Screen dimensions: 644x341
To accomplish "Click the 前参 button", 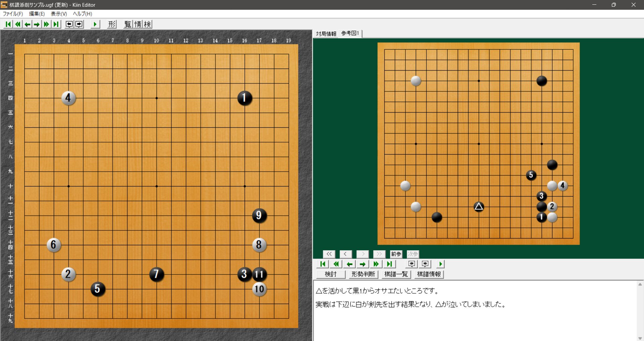I will click(x=396, y=254).
